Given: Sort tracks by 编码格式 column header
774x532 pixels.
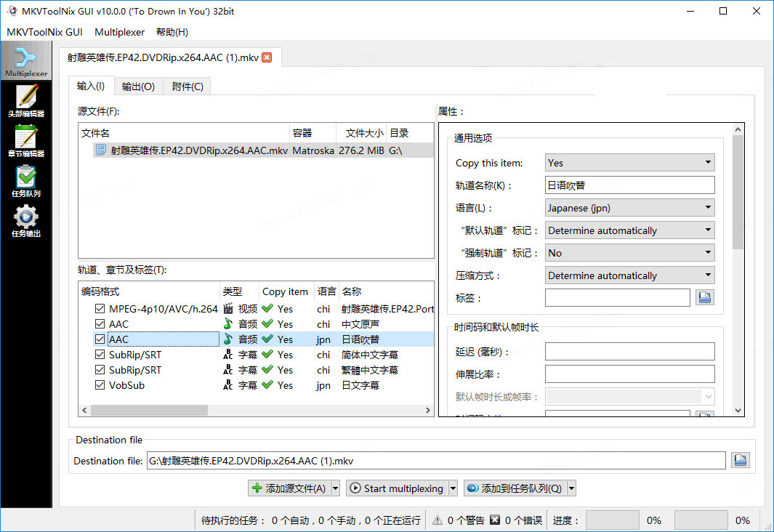Looking at the screenshot, I should pos(148,291).
